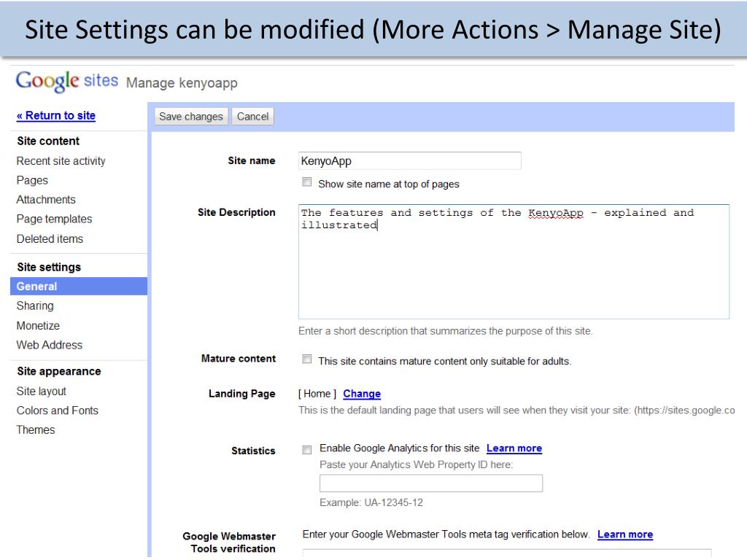Open the Themes page

pos(36,430)
